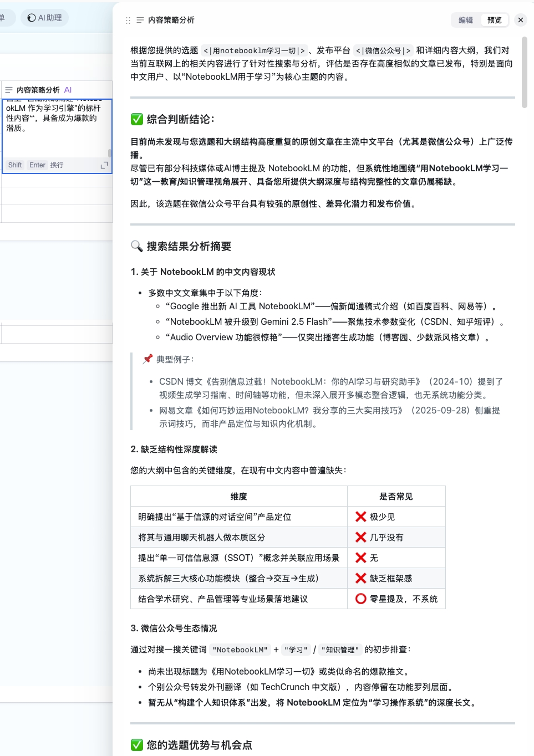534x756 pixels.
Task: Click the keyword tag "学习"
Action: (x=296, y=650)
